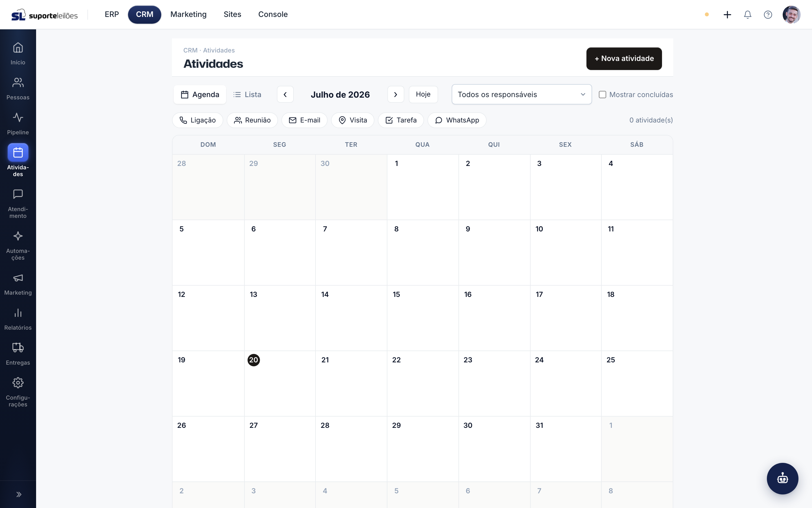Screen dimensions: 812x508
Task: Select the Atividades calendar sidebar icon
Action: (18, 152)
